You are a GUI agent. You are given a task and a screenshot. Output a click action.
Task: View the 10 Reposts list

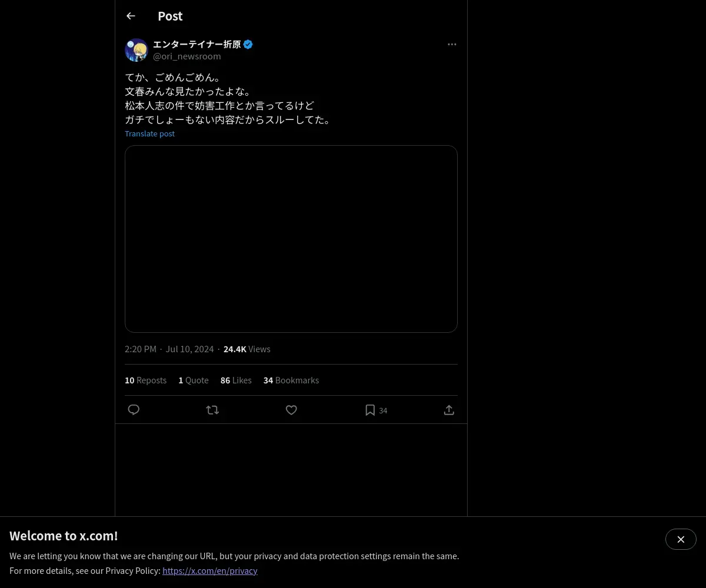click(x=145, y=380)
